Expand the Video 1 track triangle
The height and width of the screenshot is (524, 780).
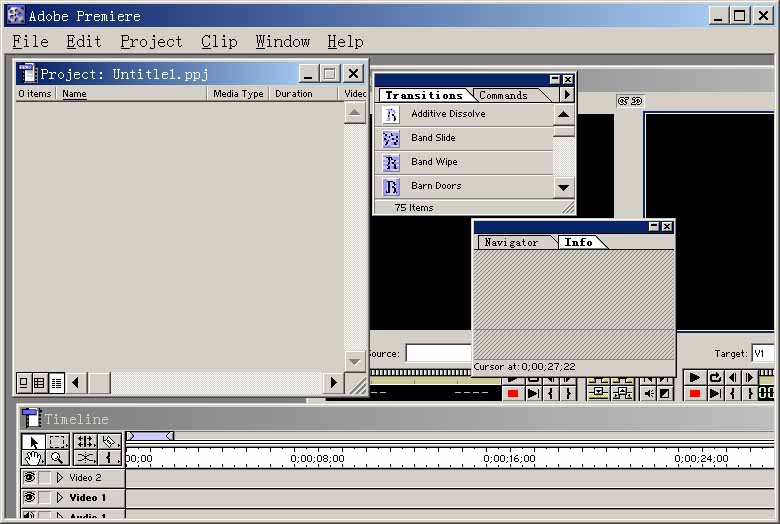[60, 497]
